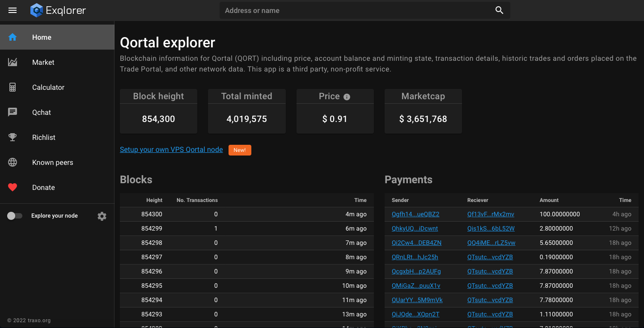Open the Richlist page
This screenshot has height=328, width=644.
tap(57, 137)
